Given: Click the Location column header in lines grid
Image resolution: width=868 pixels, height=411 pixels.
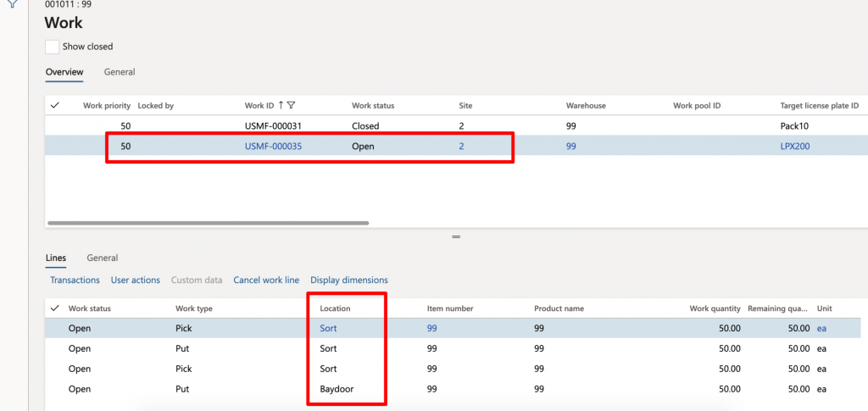Looking at the screenshot, I should (x=336, y=308).
